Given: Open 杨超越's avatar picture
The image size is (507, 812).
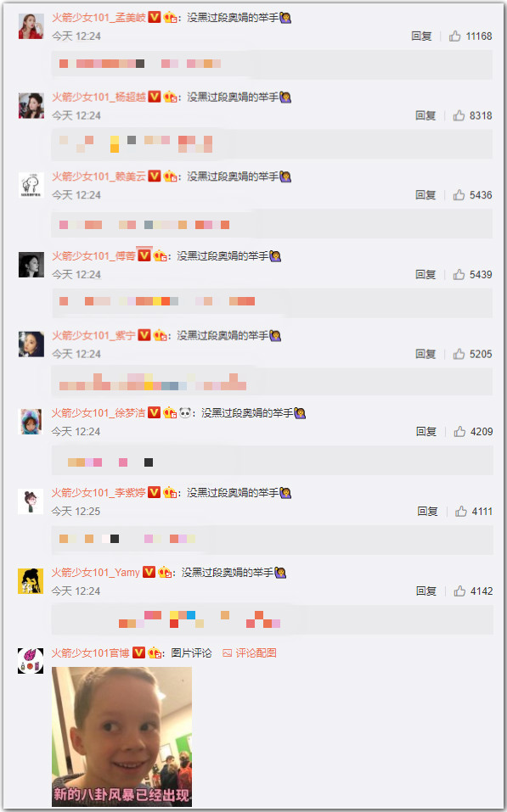Looking at the screenshot, I should [x=31, y=106].
